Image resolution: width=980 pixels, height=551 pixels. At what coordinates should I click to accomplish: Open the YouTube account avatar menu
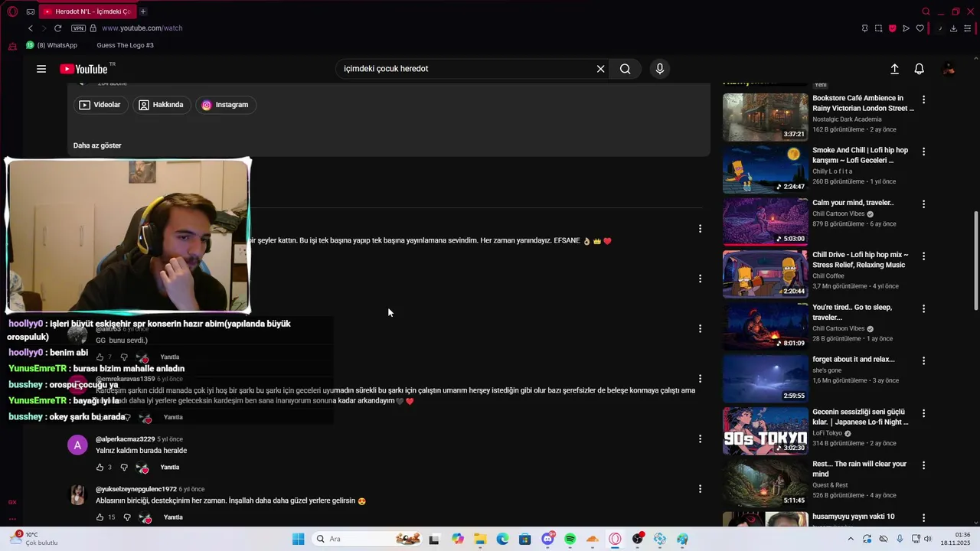click(949, 69)
